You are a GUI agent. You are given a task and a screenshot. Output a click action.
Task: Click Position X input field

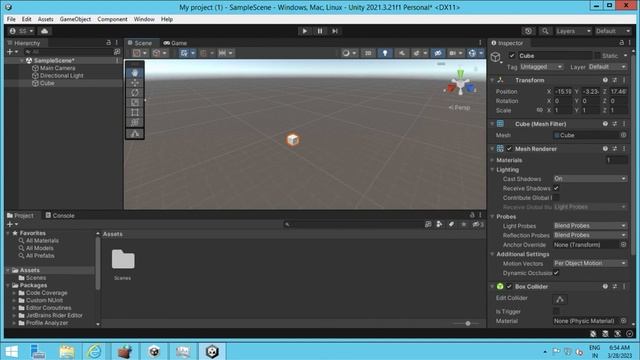563,91
